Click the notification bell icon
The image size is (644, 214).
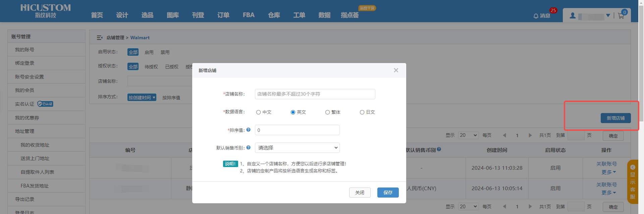tap(536, 16)
